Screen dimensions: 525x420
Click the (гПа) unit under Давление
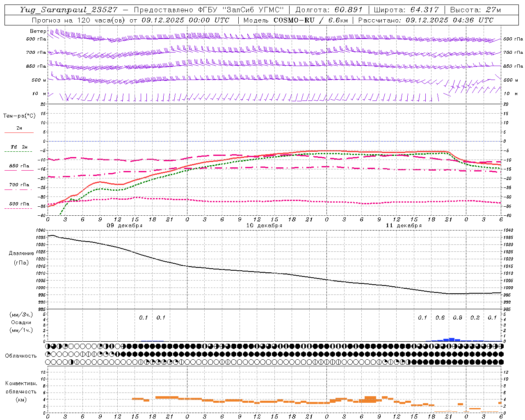tap(21, 262)
